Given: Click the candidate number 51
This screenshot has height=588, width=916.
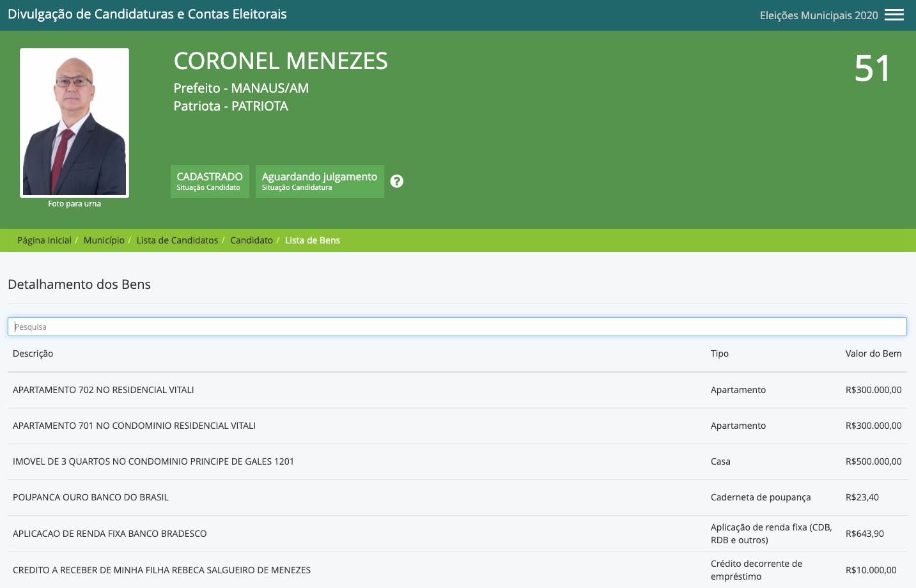Looking at the screenshot, I should 872,68.
